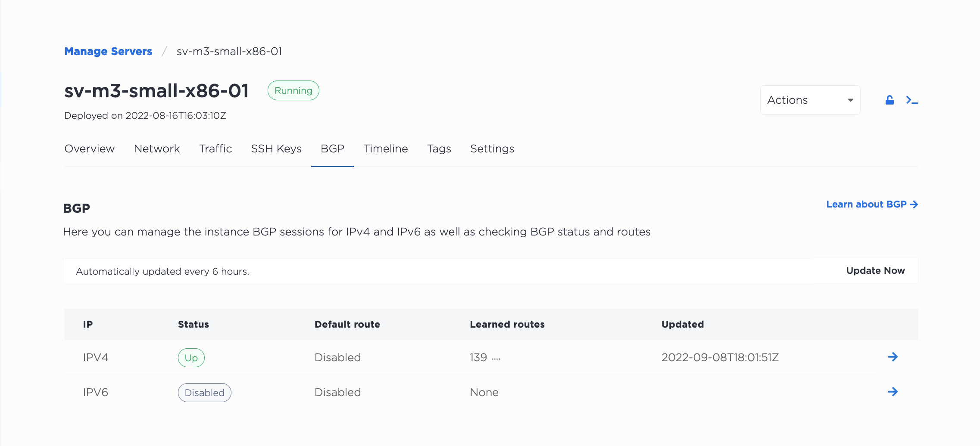Click the Running status badge
Screen dimensions: 980x446
[x=293, y=90]
